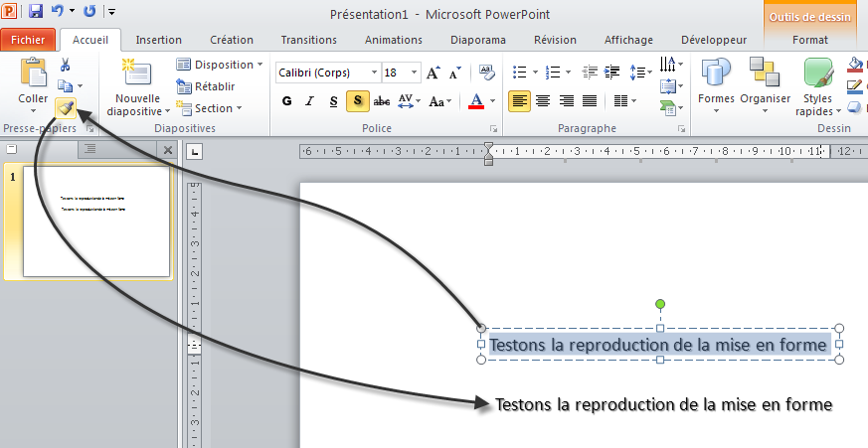The height and width of the screenshot is (448, 868).
Task: Enable center text alignment
Action: pos(543,101)
